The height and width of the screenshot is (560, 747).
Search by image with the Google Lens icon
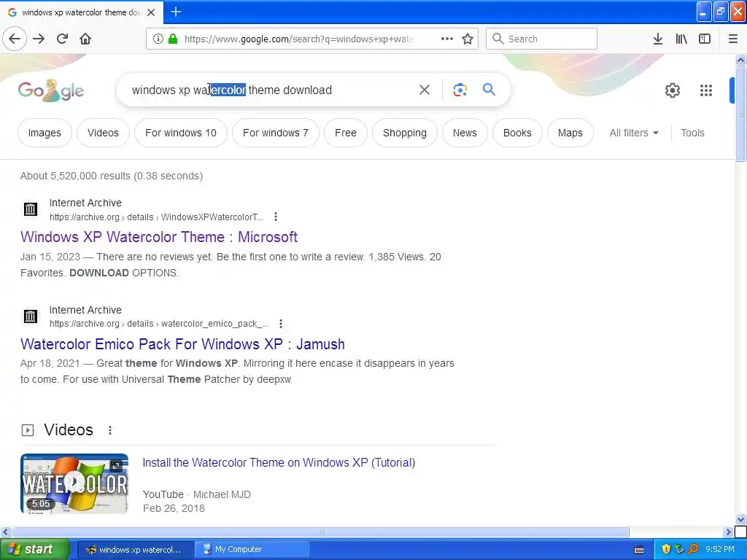pos(460,90)
